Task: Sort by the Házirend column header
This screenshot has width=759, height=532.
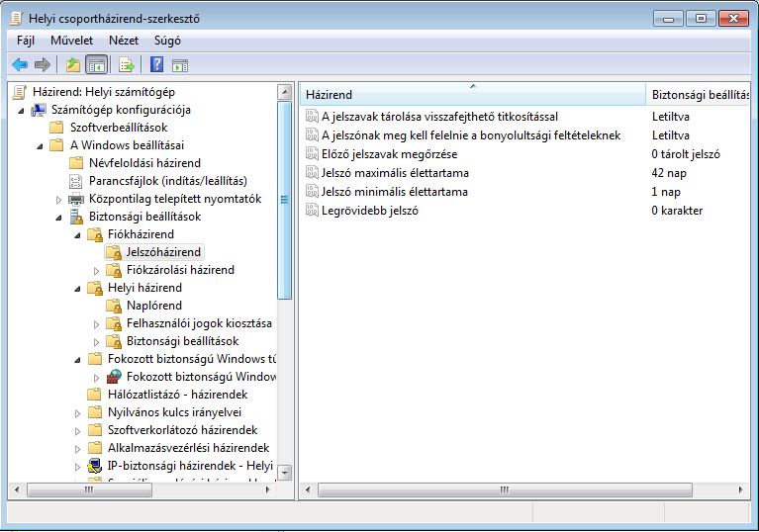Action: (473, 95)
